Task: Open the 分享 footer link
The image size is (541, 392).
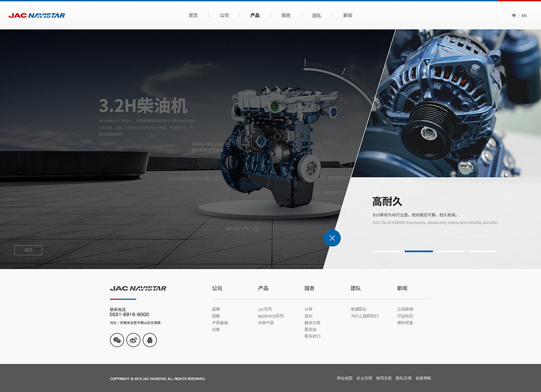Action: point(308,309)
